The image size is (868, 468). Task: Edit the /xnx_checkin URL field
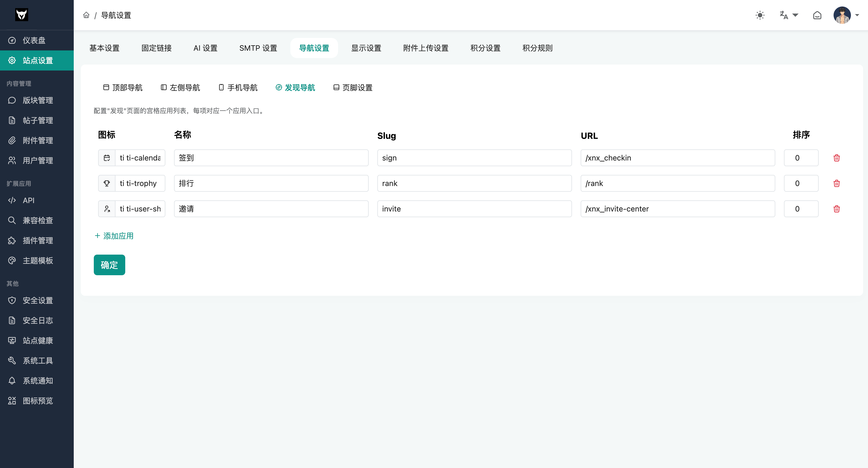678,158
